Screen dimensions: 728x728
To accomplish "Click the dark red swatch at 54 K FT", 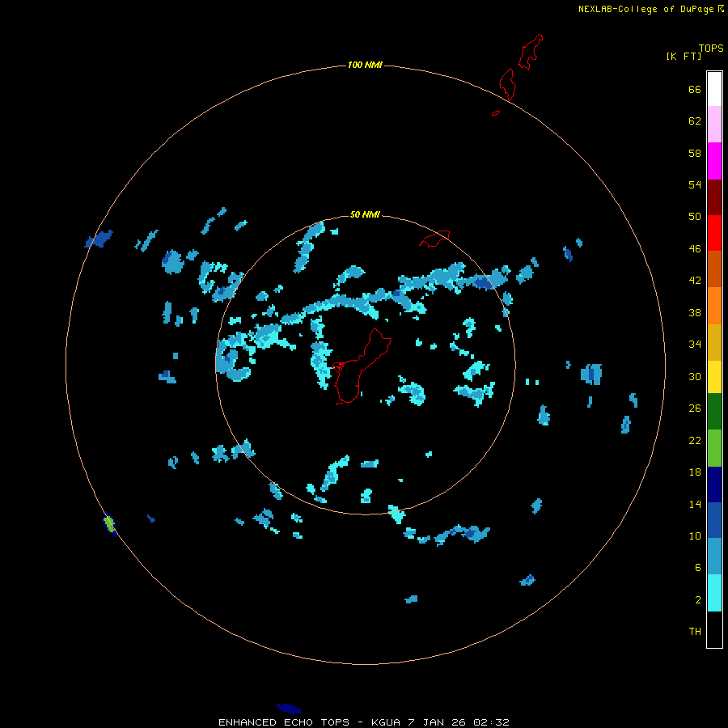I will pos(714,197).
